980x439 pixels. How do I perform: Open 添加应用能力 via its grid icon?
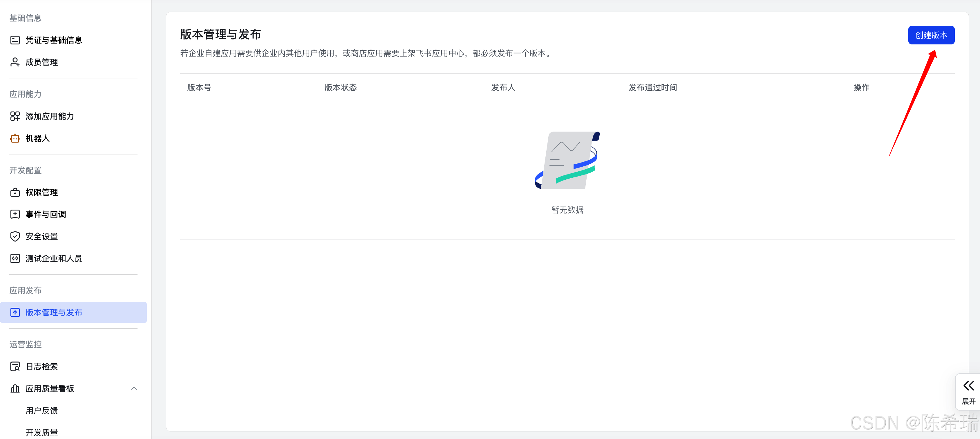click(x=15, y=116)
